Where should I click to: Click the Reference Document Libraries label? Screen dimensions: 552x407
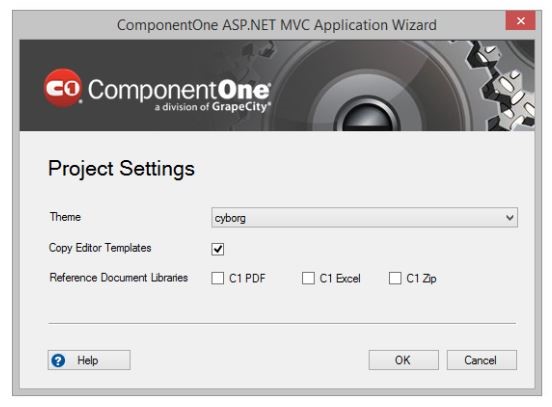pos(119,277)
